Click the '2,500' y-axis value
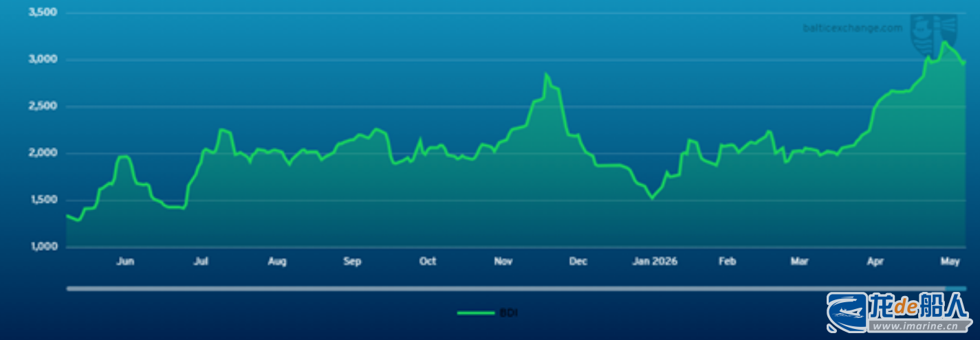 coord(43,106)
